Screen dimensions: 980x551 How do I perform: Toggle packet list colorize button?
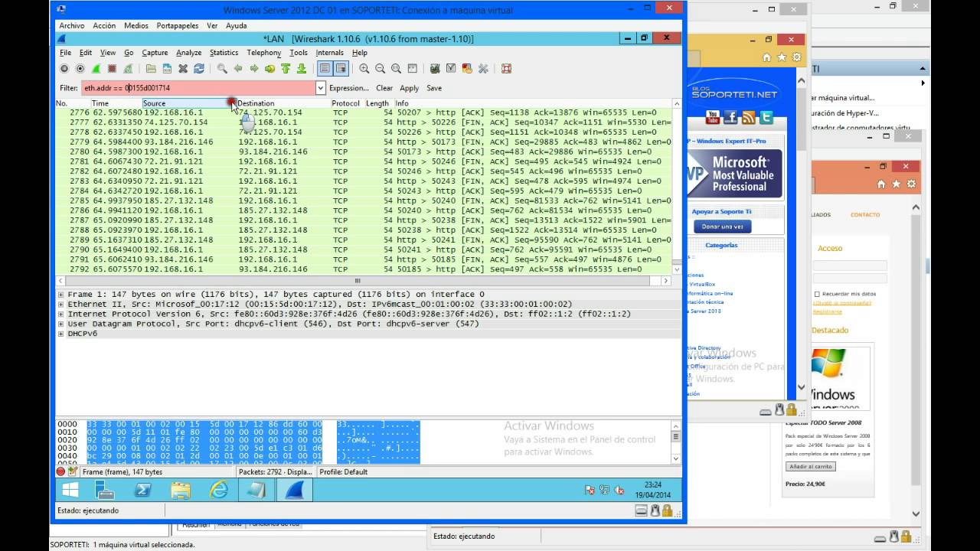click(x=325, y=68)
